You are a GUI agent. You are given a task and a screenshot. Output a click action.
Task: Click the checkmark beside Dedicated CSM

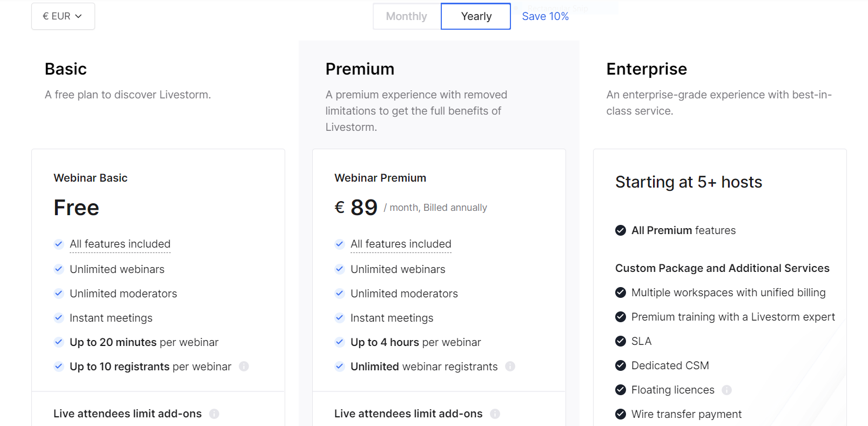tap(621, 365)
